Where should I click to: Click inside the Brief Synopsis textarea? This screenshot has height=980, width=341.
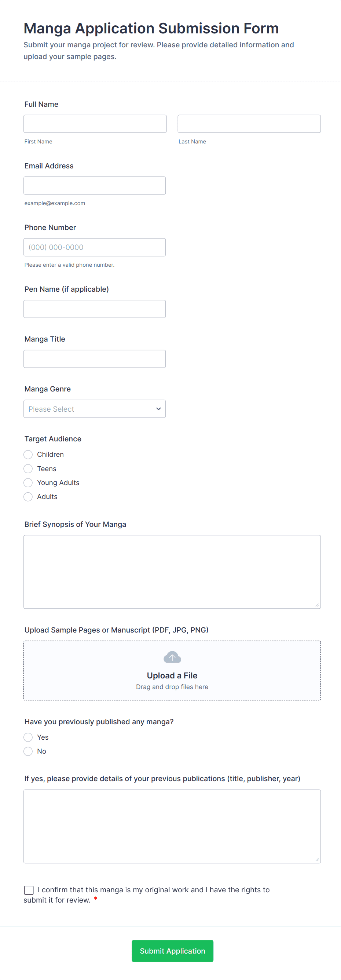click(x=172, y=571)
